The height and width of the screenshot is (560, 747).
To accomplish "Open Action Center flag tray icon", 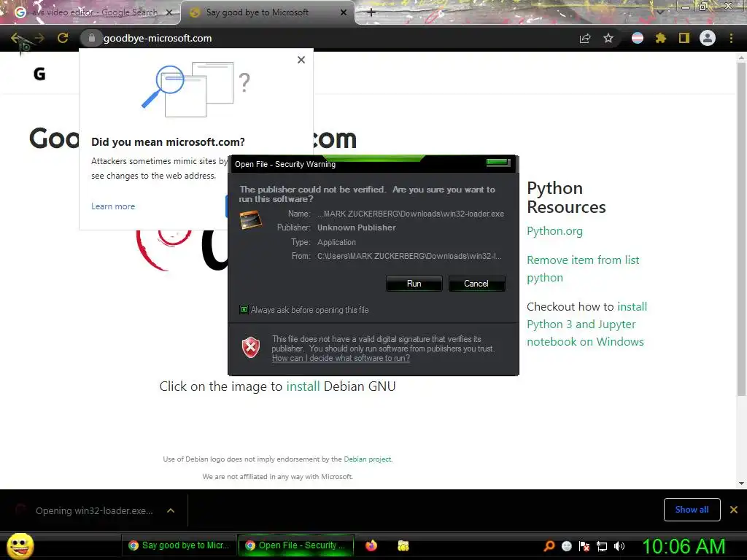I will (x=584, y=546).
